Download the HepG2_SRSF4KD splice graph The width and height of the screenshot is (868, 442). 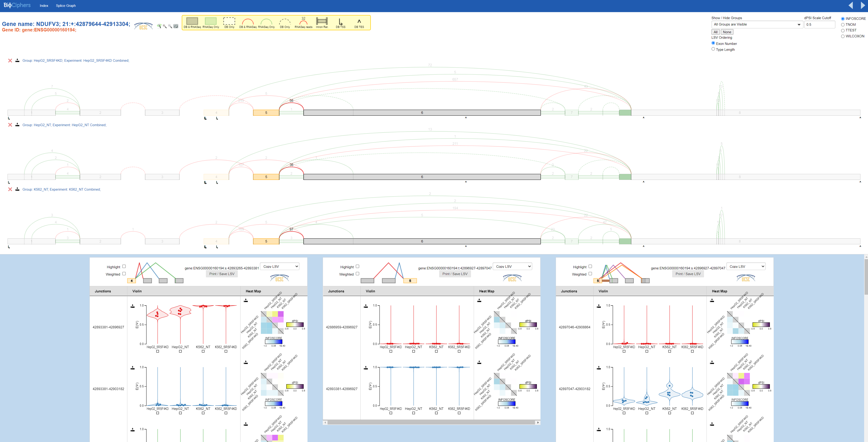coord(17,60)
